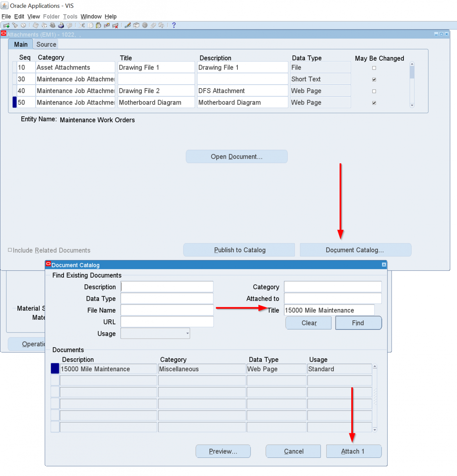Expand the Tools menu
Image resolution: width=457 pixels, height=476 pixels.
[x=70, y=16]
